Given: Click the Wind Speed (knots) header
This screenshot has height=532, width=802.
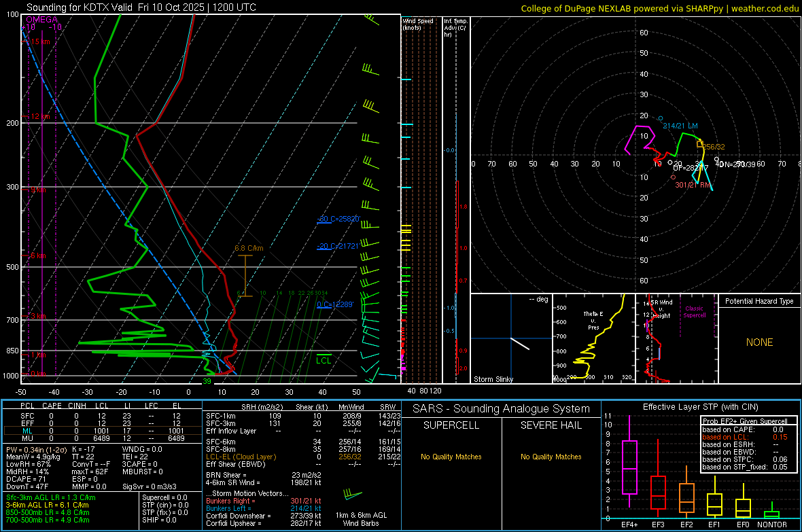Looking at the screenshot, I should (418, 24).
